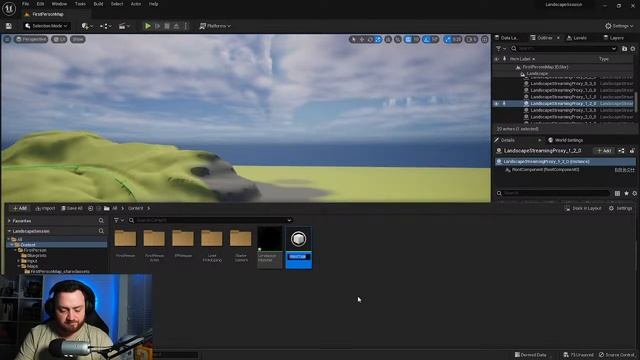This screenshot has height=360, width=640.
Task: Click the Content Browser Add button
Action: point(19,208)
